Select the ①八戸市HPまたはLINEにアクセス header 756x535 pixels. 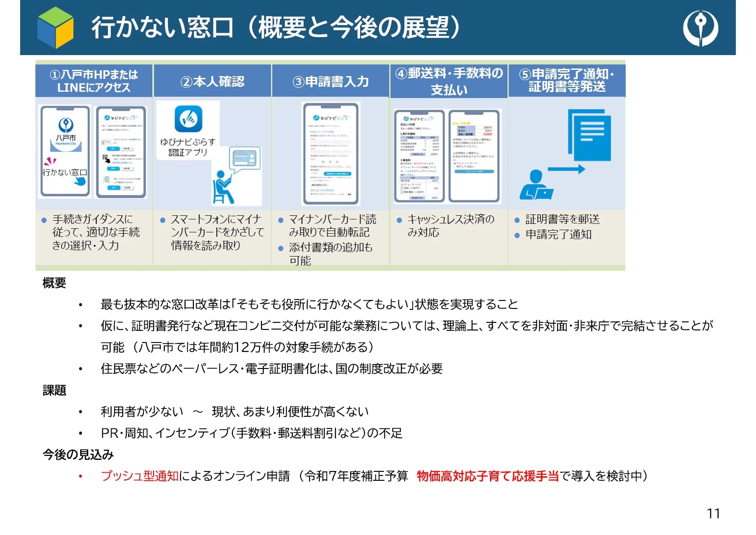point(94,81)
